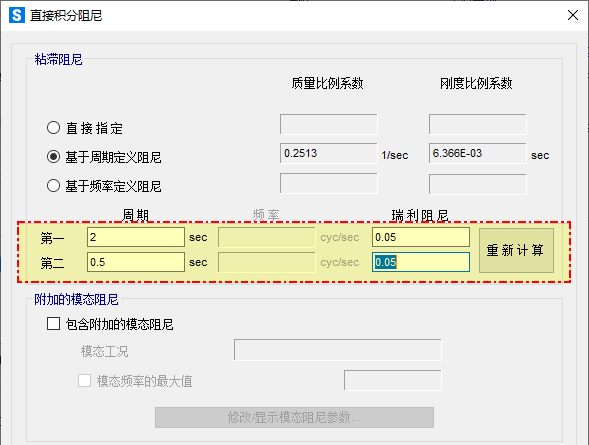The height and width of the screenshot is (445, 589).
Task: Select the 基于周期定义阻尼 radio option
Action: point(53,157)
